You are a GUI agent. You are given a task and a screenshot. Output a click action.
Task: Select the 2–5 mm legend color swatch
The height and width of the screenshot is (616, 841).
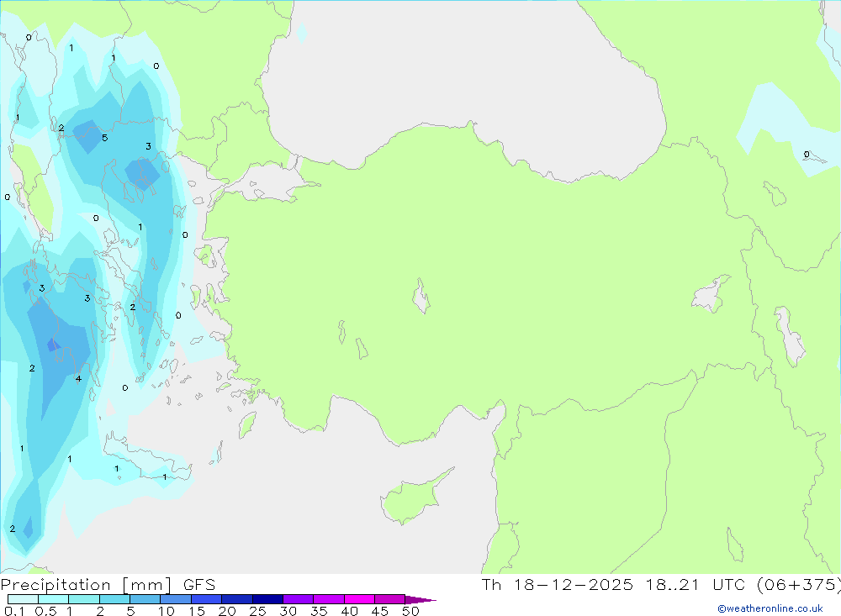114,599
